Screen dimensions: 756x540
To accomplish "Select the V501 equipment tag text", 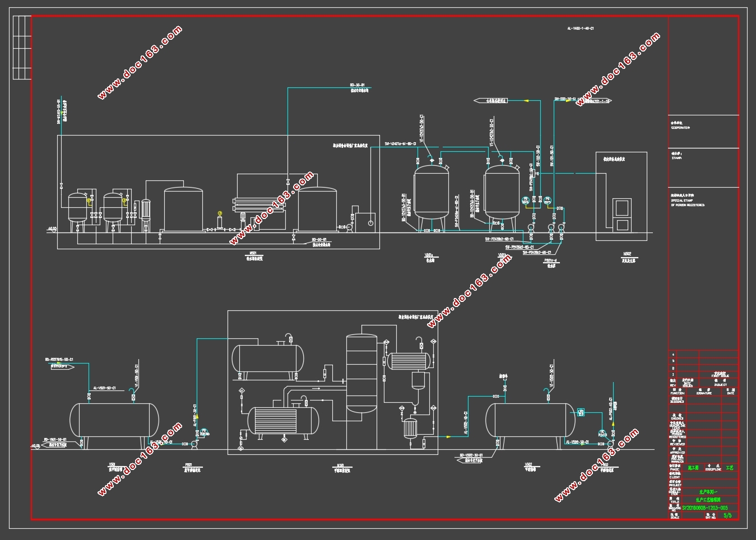I will (x=112, y=464).
